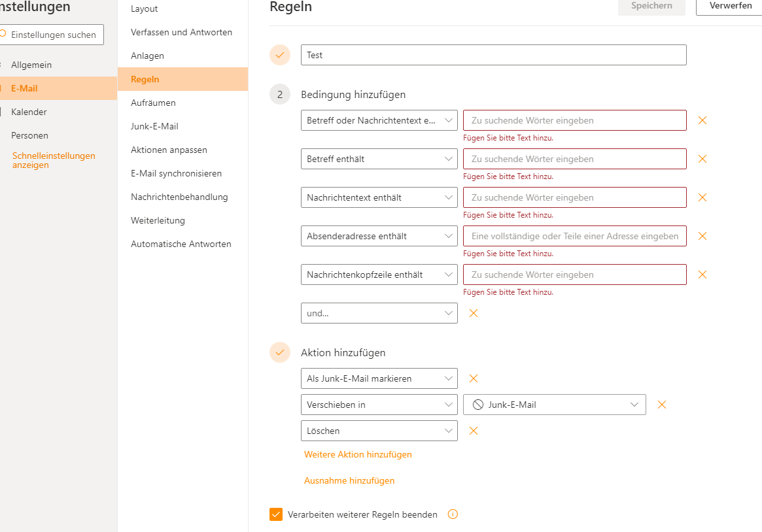Viewport: 762px width, 532px height.
Task: Click the 'Einstellungen suchen' search box
Action: click(52, 35)
